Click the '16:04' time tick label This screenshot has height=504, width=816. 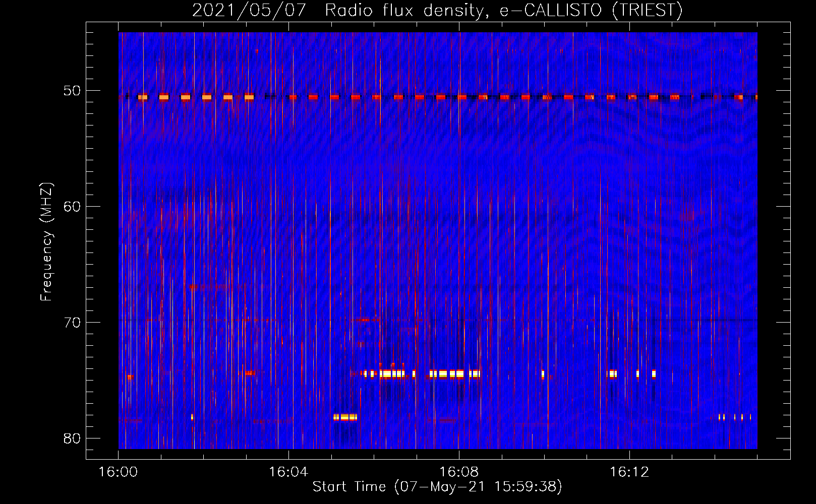pyautogui.click(x=288, y=472)
